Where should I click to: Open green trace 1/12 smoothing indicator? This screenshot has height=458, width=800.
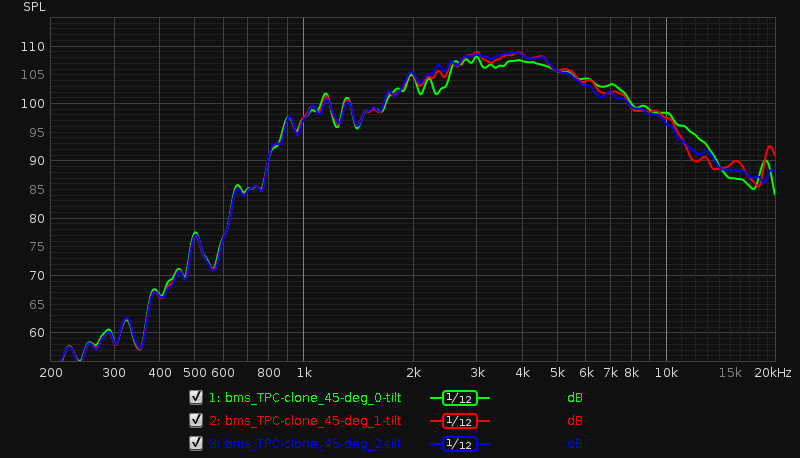coord(460,398)
